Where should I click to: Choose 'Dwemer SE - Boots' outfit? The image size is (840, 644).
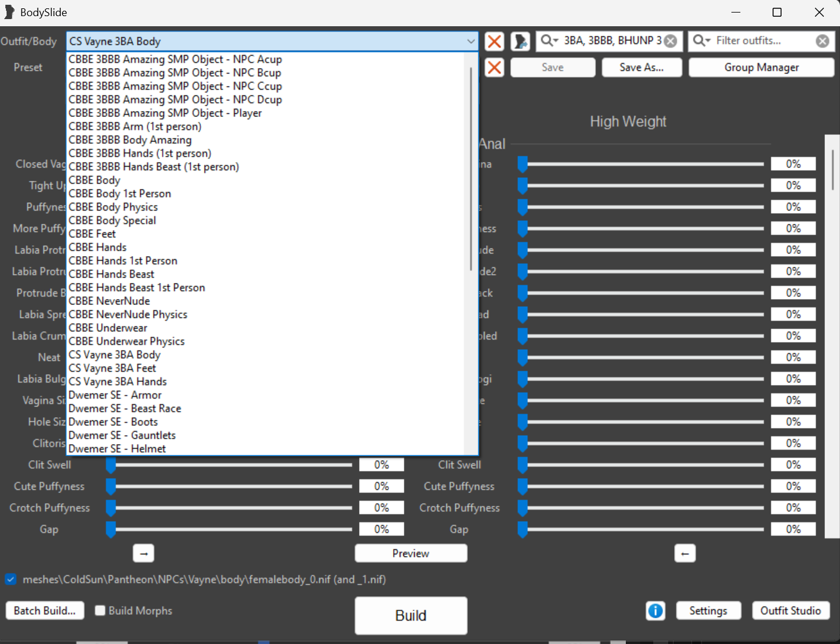[x=113, y=422]
